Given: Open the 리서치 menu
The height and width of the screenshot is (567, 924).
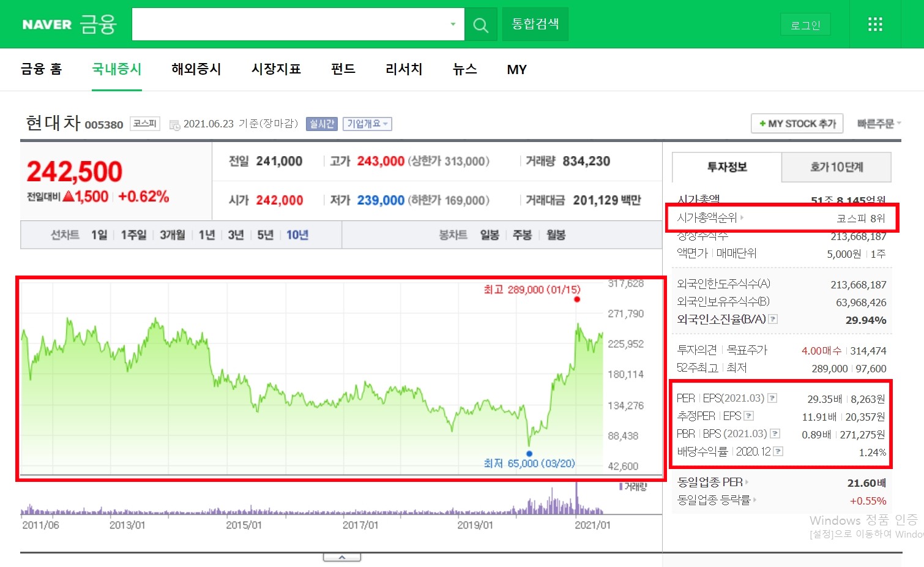Looking at the screenshot, I should click(x=404, y=69).
